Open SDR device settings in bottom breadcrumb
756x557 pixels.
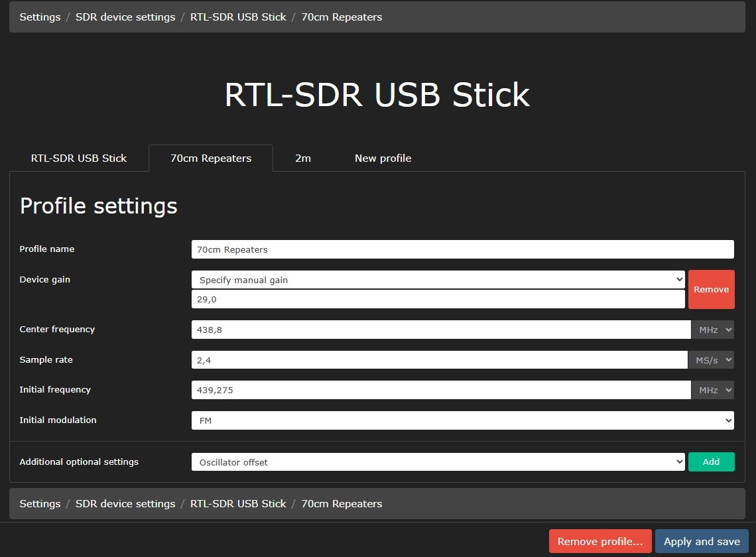point(125,503)
